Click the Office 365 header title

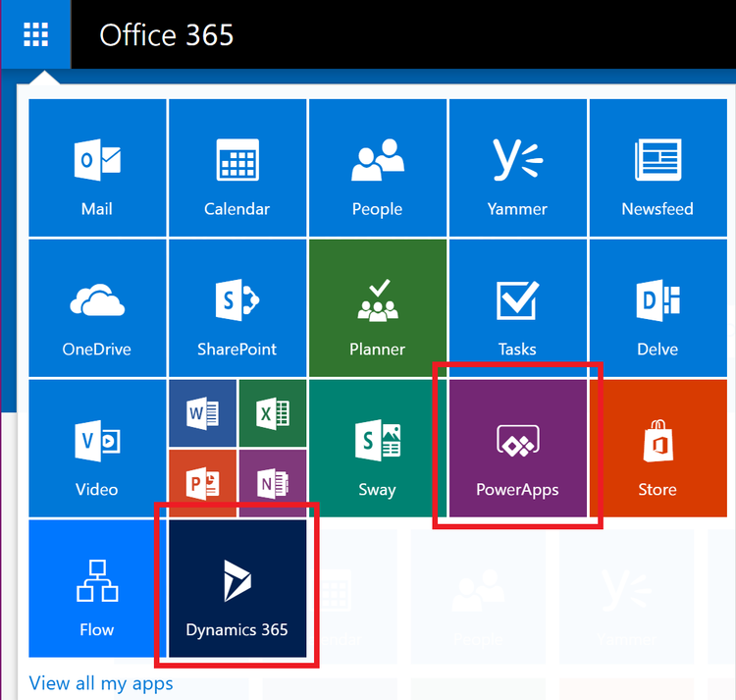[166, 34]
